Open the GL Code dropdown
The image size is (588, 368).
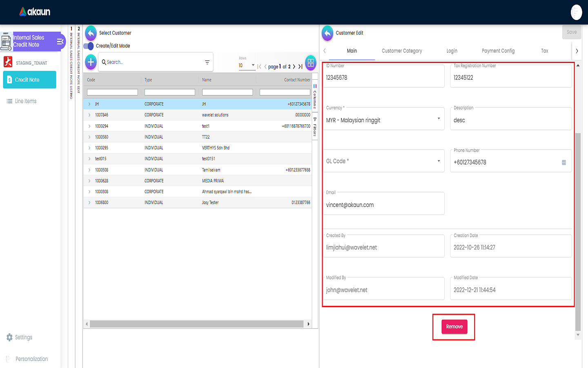[384, 161]
